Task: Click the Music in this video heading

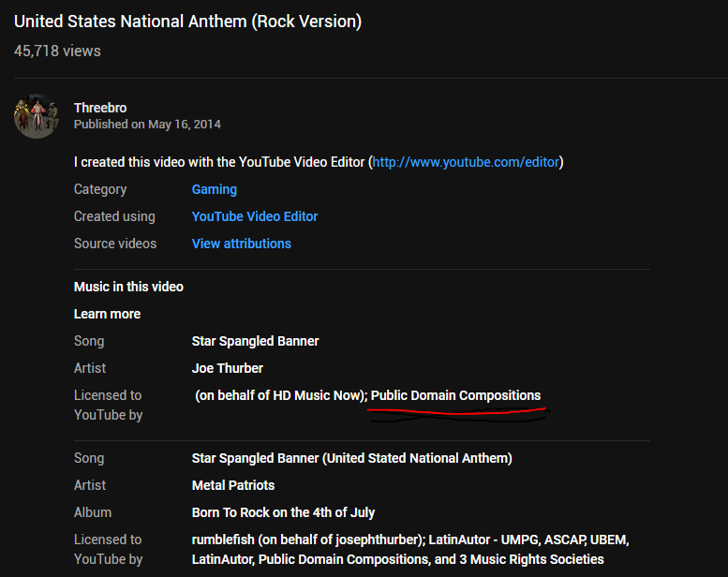Action: tap(128, 287)
